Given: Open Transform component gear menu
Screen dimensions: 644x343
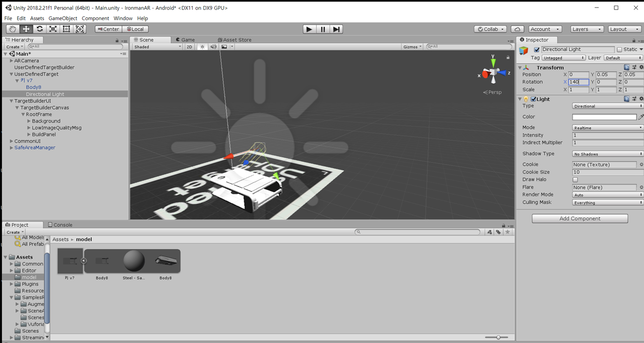Looking at the screenshot, I should coord(641,67).
